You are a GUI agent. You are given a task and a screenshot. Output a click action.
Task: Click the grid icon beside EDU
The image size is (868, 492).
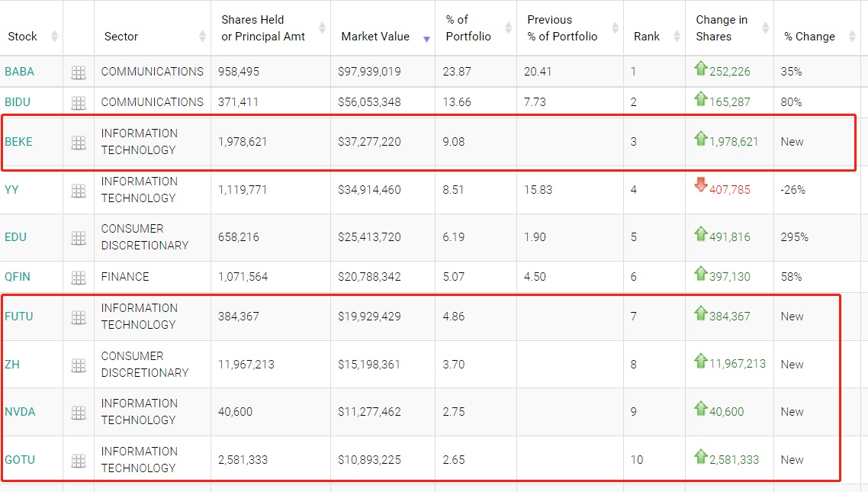click(x=79, y=238)
